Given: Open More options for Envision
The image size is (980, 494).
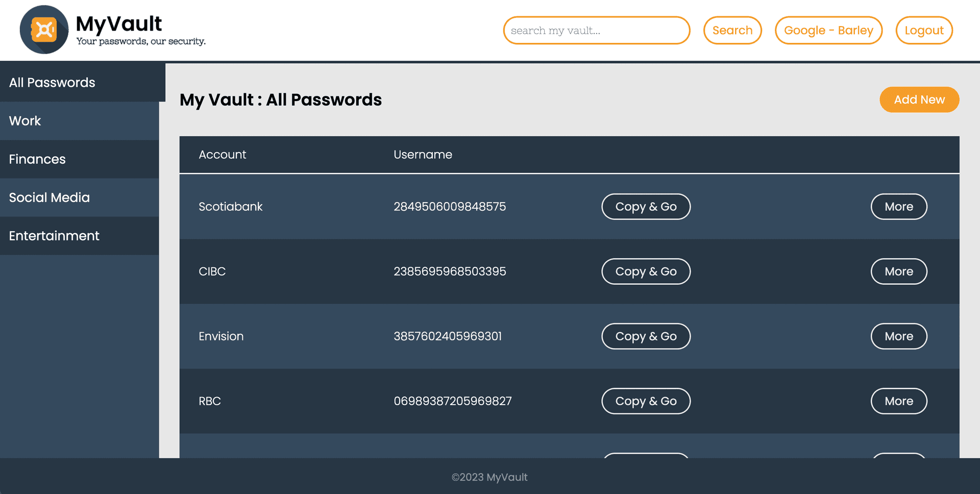Looking at the screenshot, I should pos(899,336).
